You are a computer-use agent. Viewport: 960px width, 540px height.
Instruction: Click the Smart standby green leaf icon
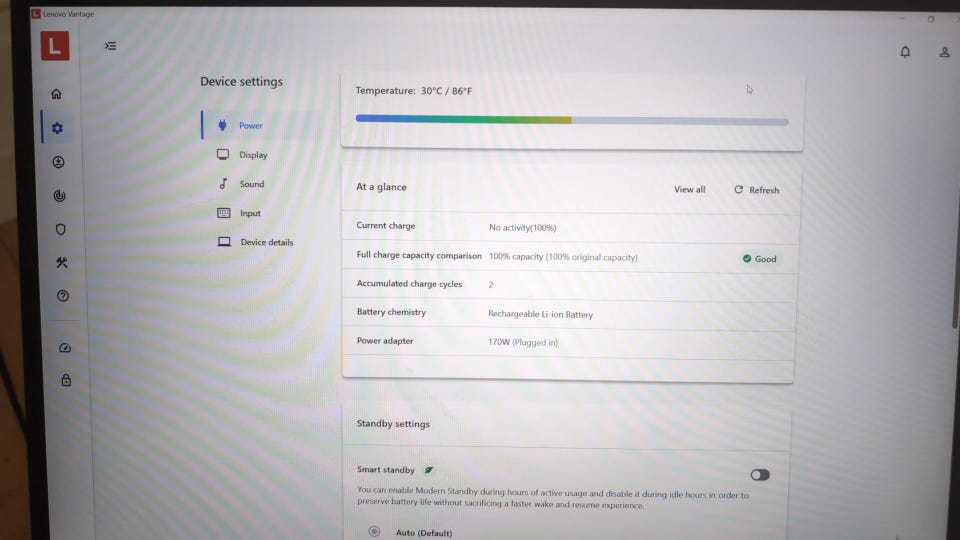coord(429,470)
